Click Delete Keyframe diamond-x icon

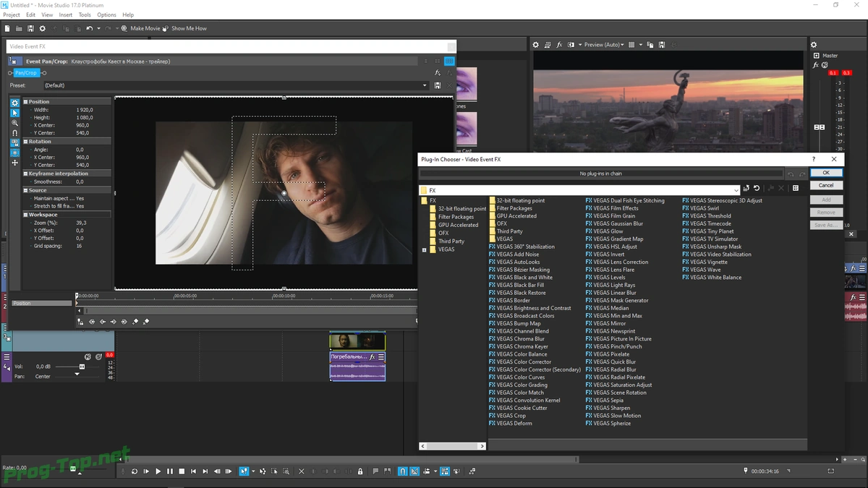point(146,322)
